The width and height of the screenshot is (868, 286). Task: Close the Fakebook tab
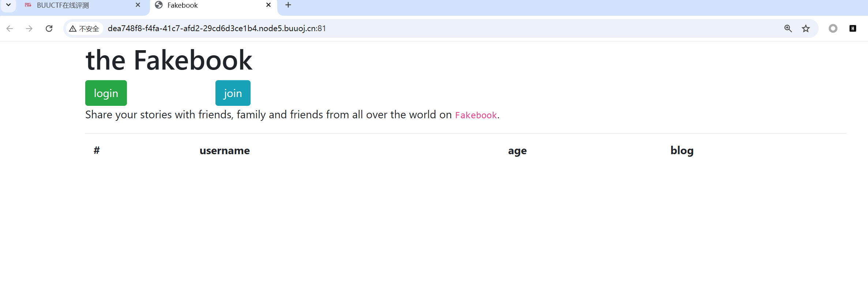coord(268,5)
